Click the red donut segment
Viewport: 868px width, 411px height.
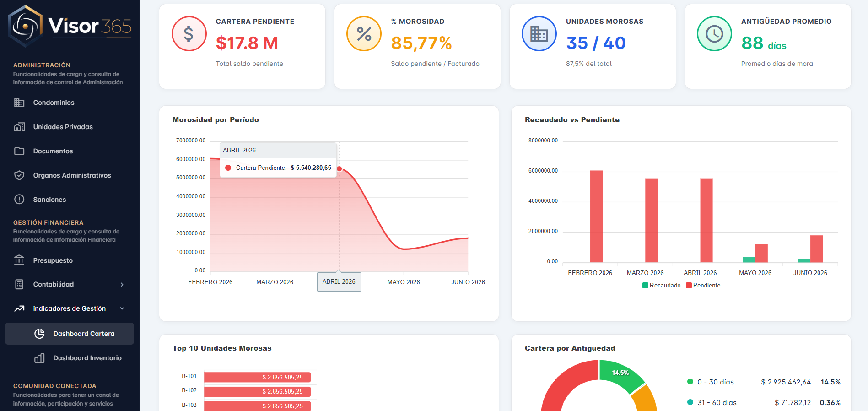click(565, 384)
